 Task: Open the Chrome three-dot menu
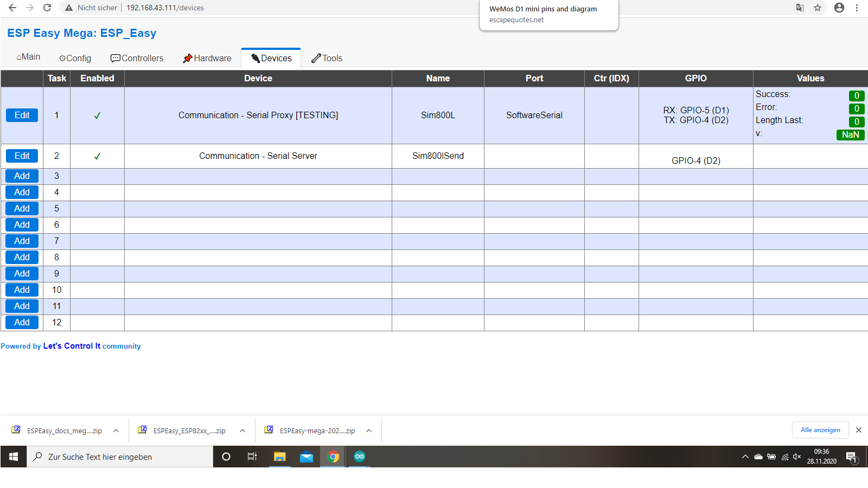coord(857,8)
